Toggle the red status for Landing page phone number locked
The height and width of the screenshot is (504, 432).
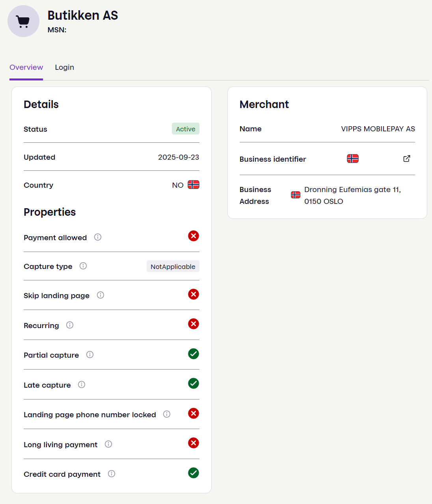click(194, 413)
